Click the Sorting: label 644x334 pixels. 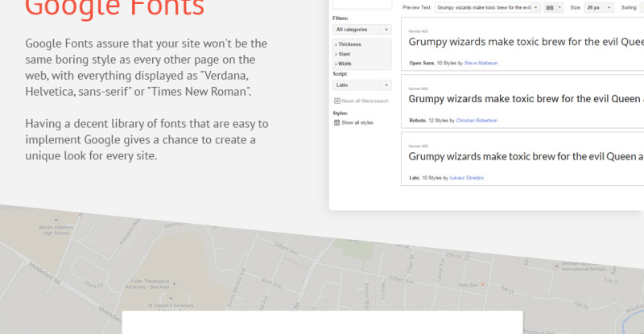click(629, 8)
